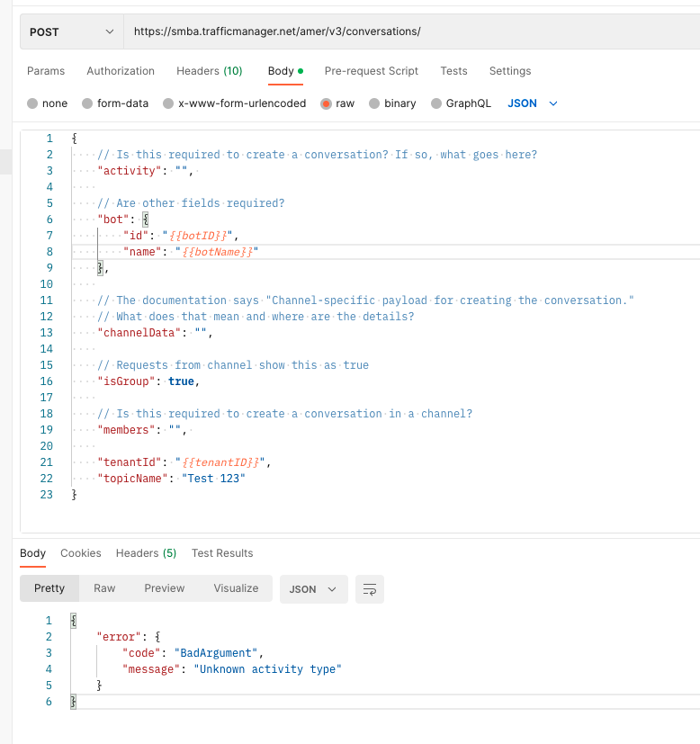Select the response Body tab

pos(32,553)
